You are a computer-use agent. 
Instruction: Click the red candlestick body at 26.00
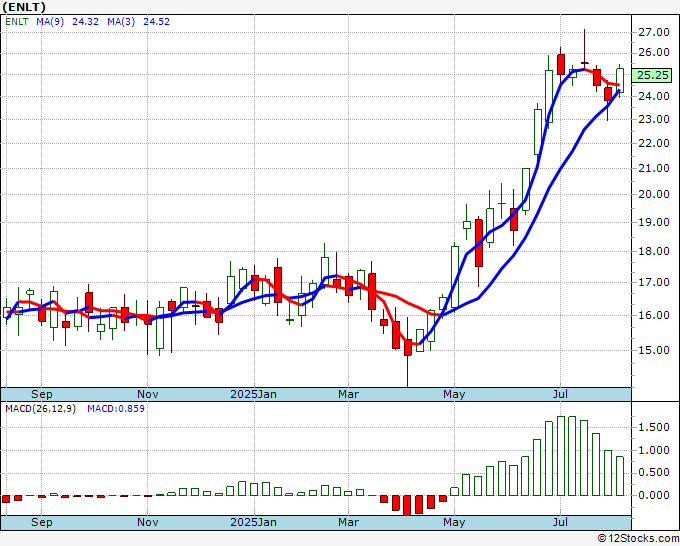click(x=561, y=64)
